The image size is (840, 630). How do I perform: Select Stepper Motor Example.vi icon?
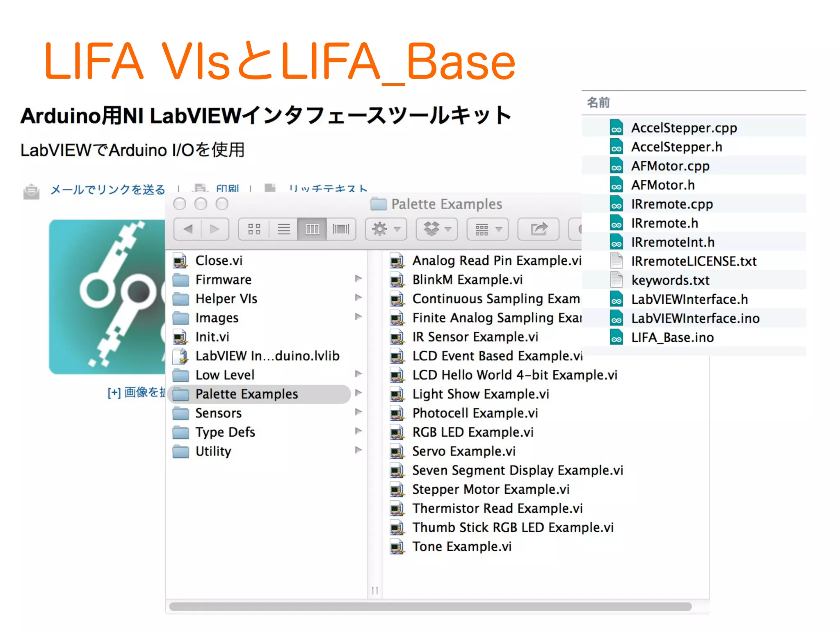pyautogui.click(x=397, y=490)
